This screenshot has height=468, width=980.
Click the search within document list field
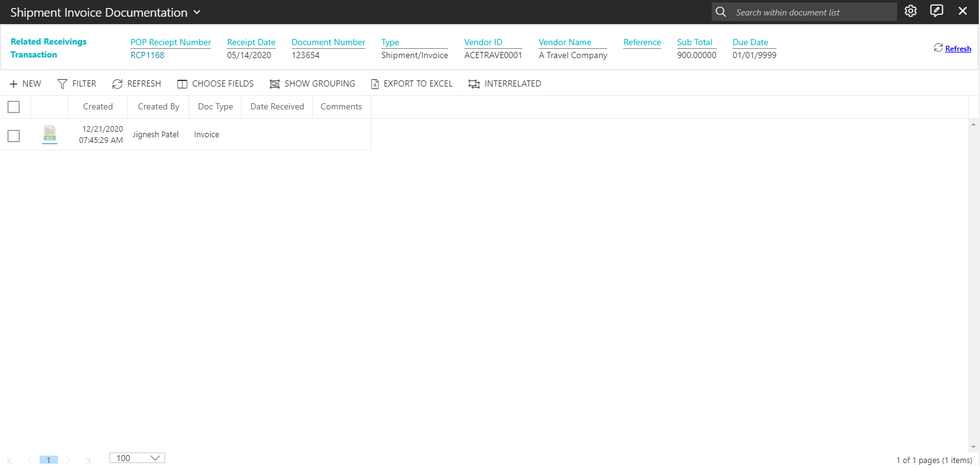click(x=812, y=12)
